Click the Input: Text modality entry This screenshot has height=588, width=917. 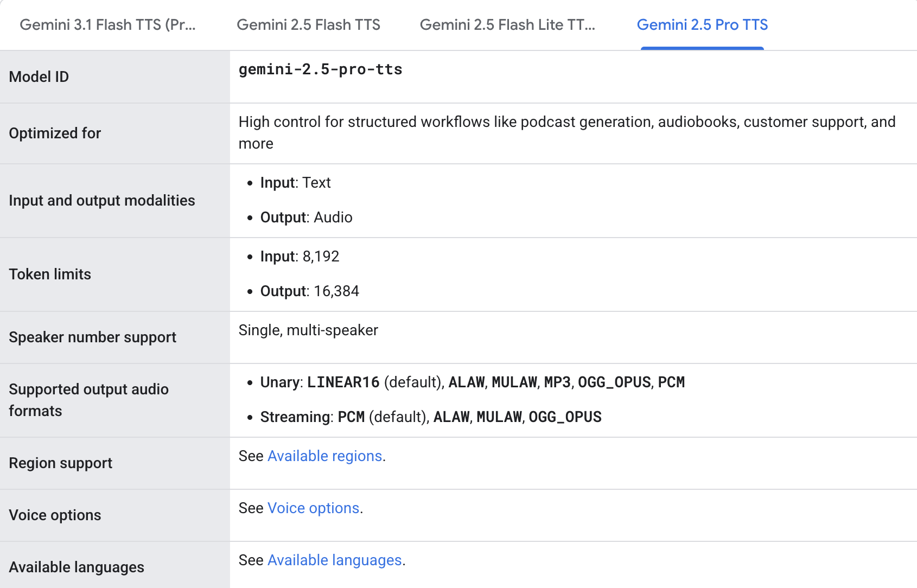tap(296, 183)
